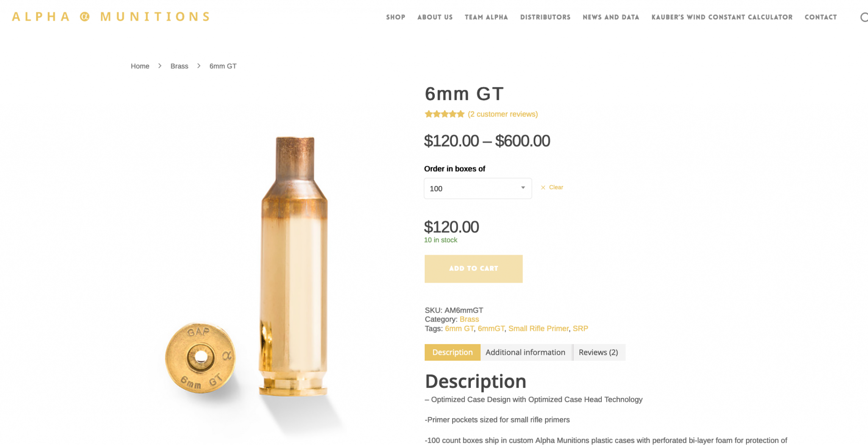Click the X icon beside Clear

coord(543,187)
